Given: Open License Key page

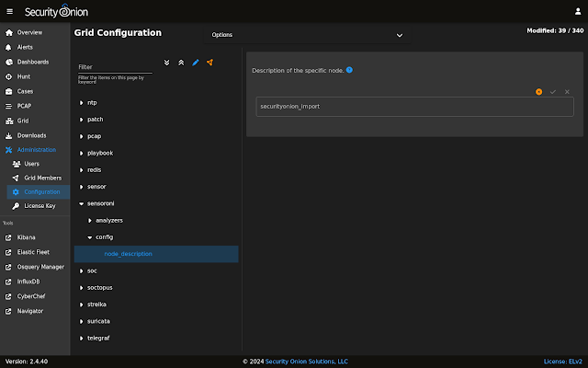Looking at the screenshot, I should point(40,206).
